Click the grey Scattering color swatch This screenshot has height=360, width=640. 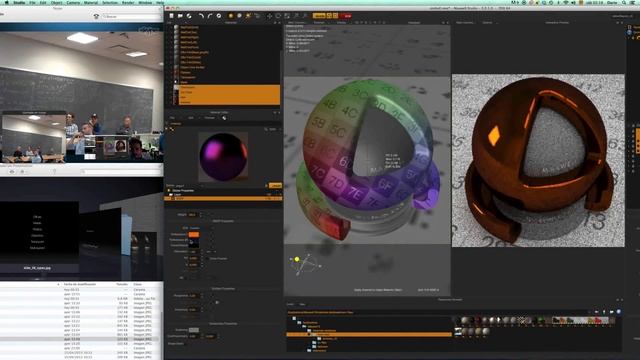click(194, 330)
